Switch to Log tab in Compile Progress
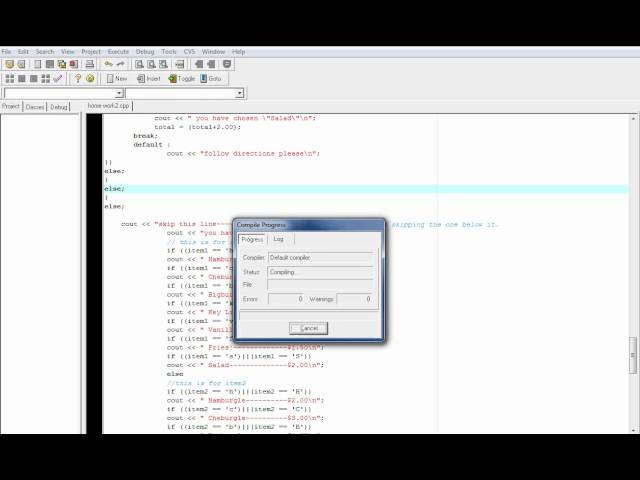The width and height of the screenshot is (640, 480). point(278,239)
